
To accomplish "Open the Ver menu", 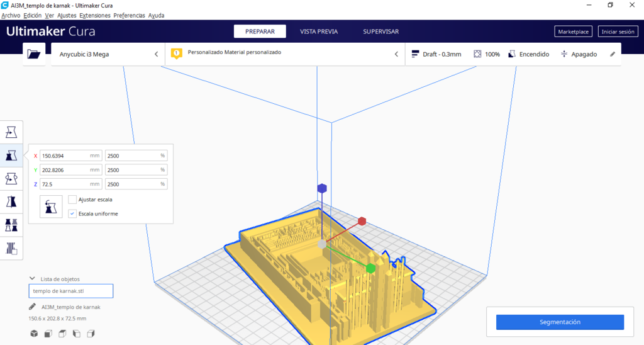I will pos(49,16).
